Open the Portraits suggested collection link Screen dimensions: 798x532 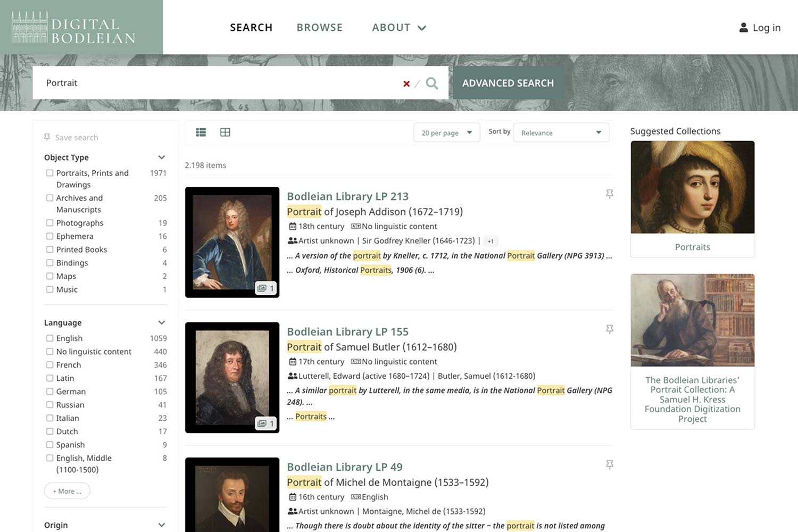point(693,247)
